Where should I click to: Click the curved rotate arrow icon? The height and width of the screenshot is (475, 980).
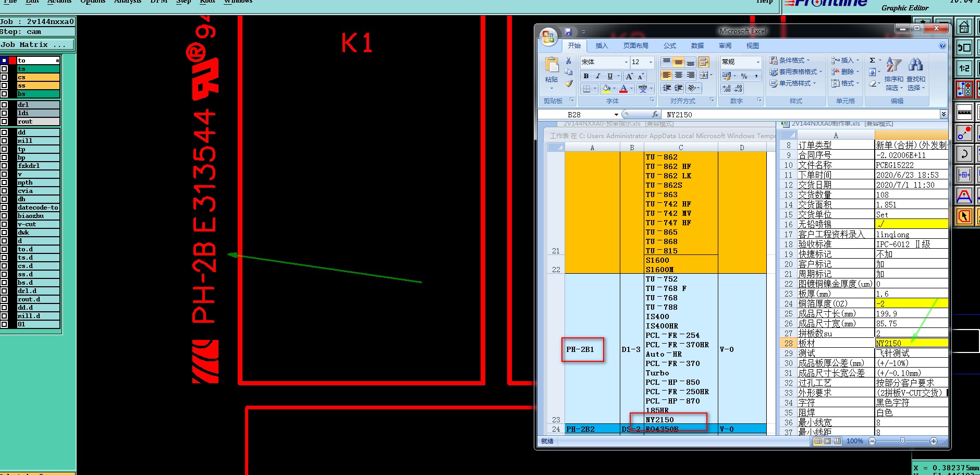964,154
